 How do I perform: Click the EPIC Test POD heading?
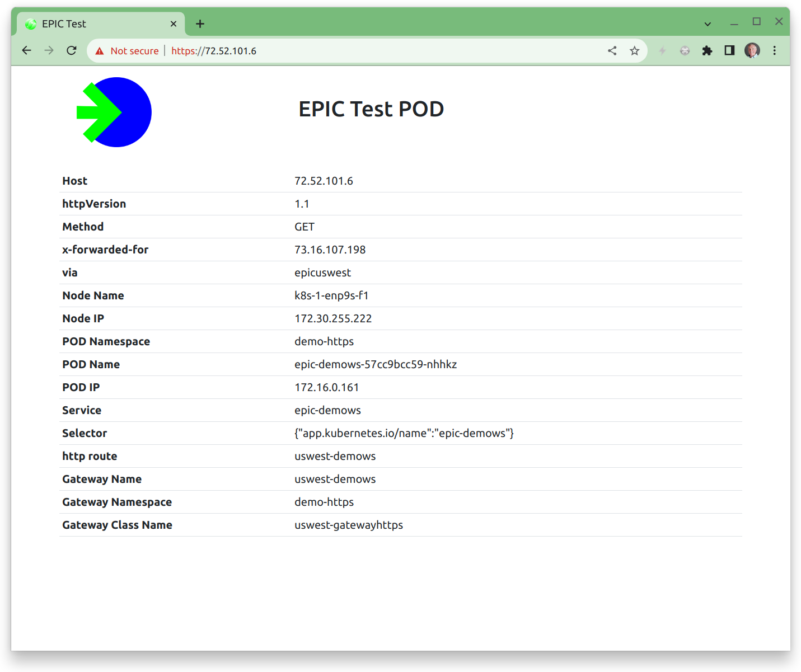point(371,109)
